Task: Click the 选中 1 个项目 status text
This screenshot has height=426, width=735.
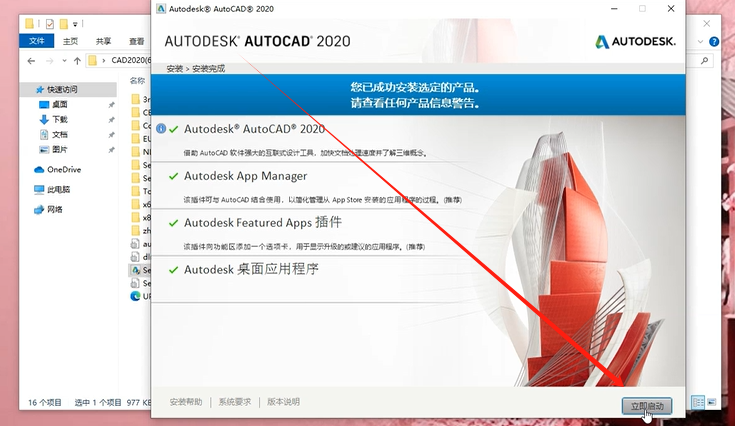Action: tap(98, 402)
